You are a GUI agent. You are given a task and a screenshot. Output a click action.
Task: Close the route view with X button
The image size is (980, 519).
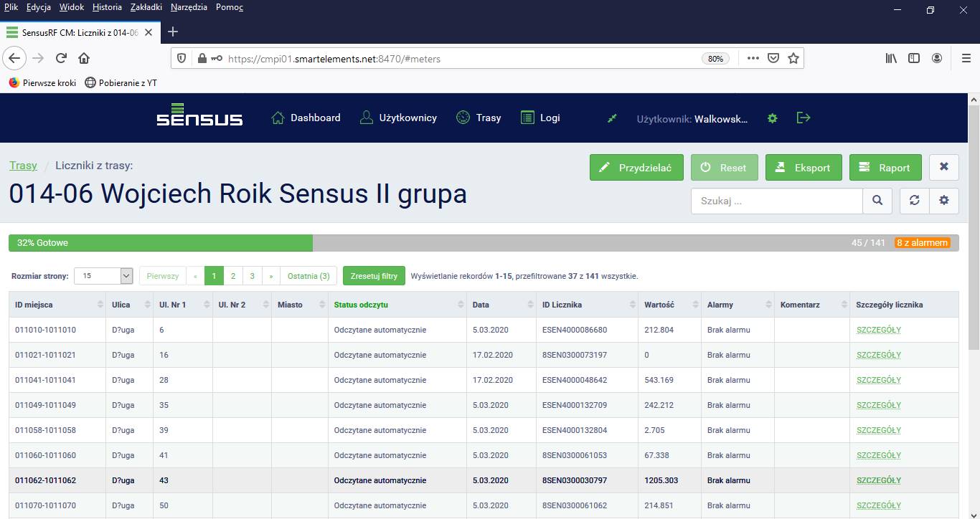[x=944, y=167]
